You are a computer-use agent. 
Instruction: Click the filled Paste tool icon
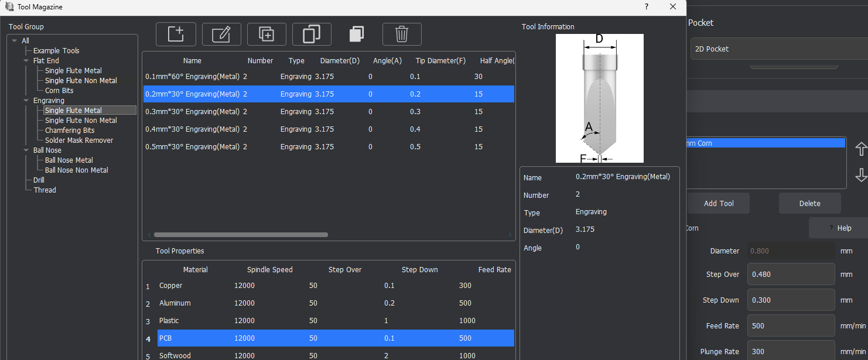pos(357,34)
